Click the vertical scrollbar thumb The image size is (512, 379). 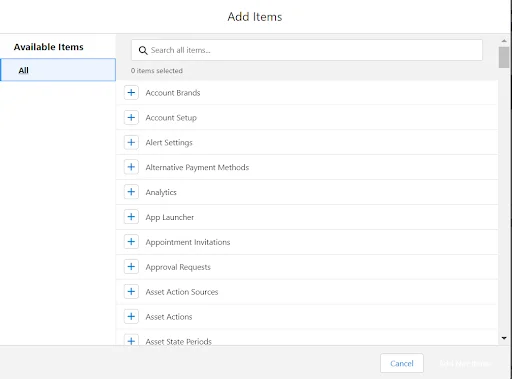[504, 57]
